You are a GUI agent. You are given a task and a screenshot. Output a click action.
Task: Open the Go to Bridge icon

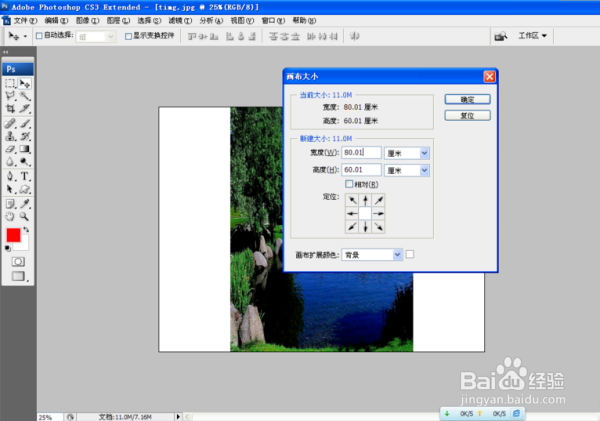[501, 36]
